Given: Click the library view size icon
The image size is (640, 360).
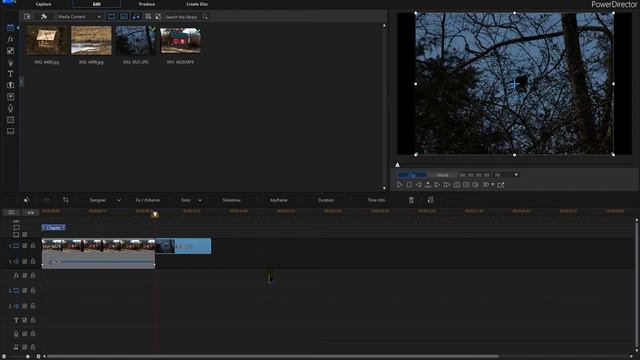Looking at the screenshot, I should pyautogui.click(x=158, y=17).
